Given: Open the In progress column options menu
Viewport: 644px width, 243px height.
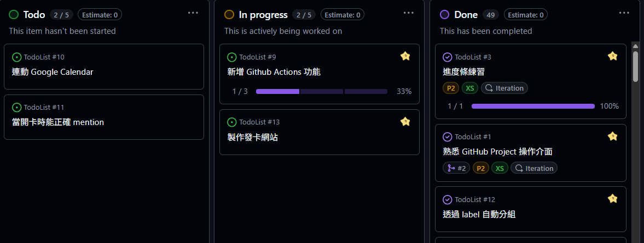Looking at the screenshot, I should coord(408,13).
